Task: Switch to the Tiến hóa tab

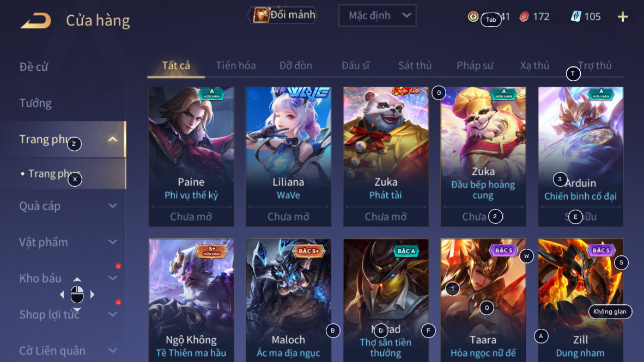Action: click(236, 65)
